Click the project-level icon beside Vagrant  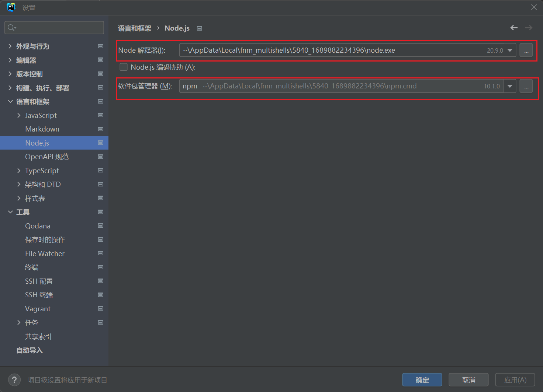click(100, 308)
